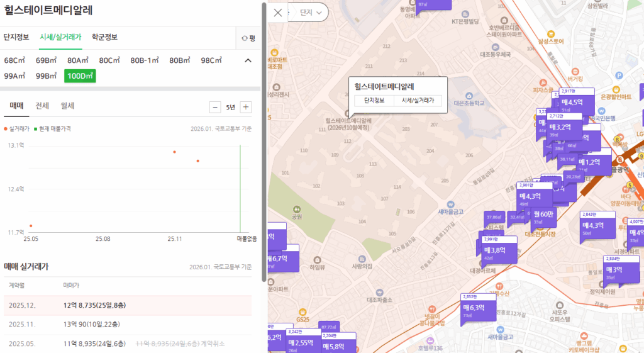644x353 pixels.
Task: Click the 매 4.3억 50㎡ listing marker
Action: pyautogui.click(x=597, y=225)
